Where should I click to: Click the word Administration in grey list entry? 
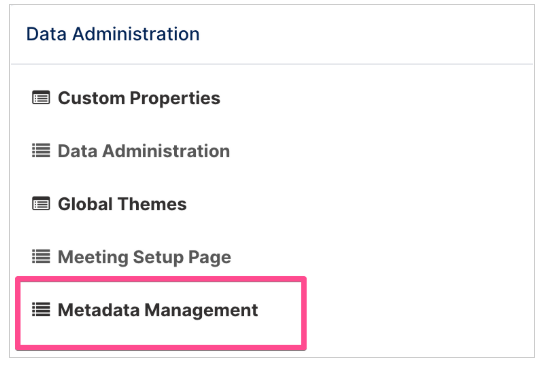pyautogui.click(x=166, y=151)
